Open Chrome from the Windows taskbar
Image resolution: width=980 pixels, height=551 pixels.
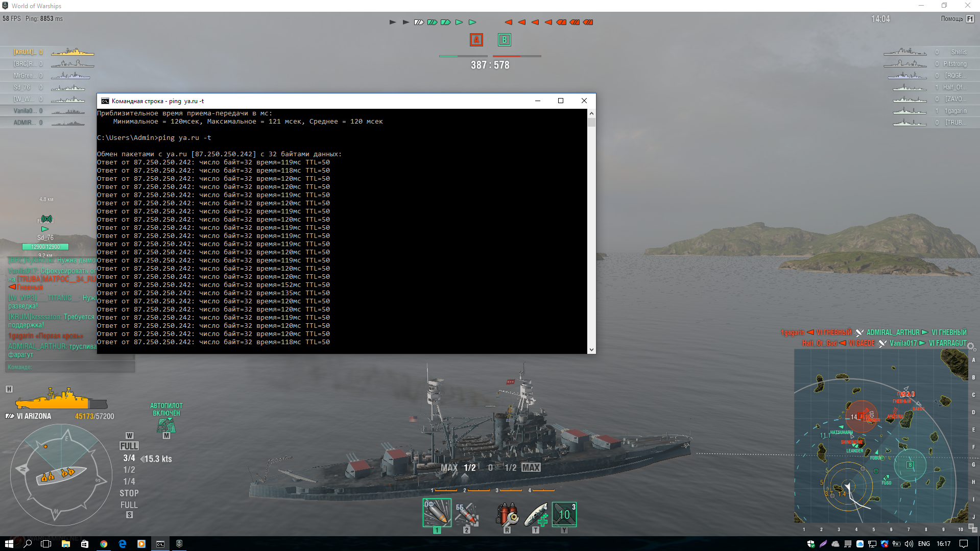104,544
